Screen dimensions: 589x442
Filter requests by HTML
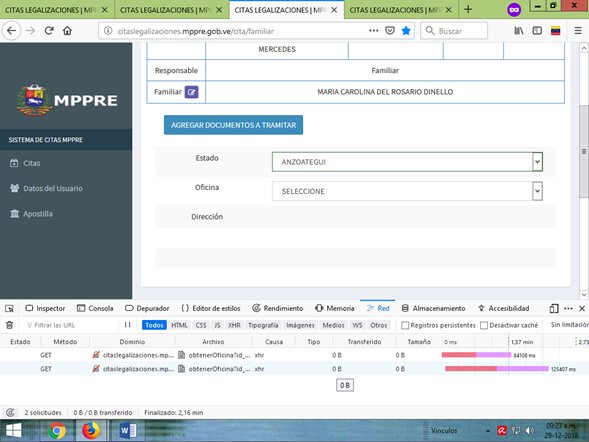(179, 325)
